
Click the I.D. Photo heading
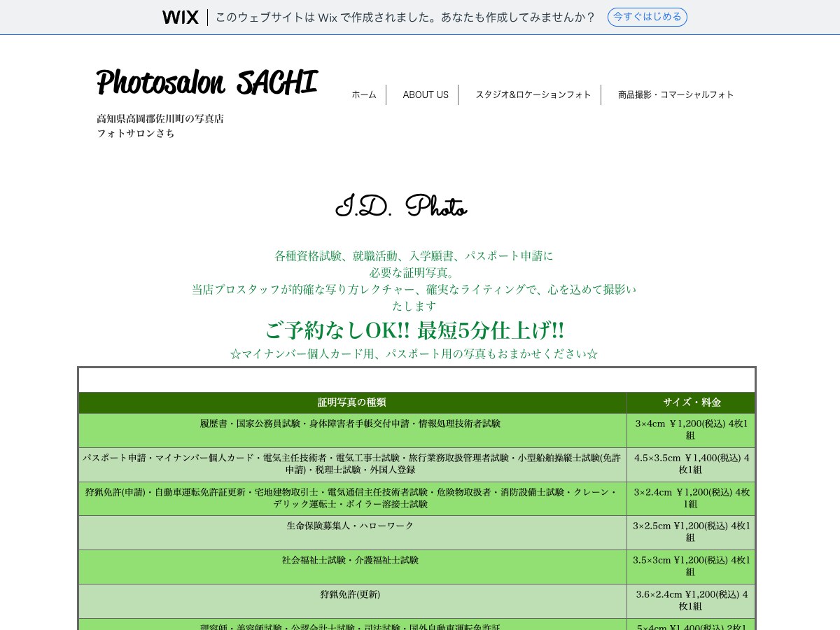coord(401,207)
